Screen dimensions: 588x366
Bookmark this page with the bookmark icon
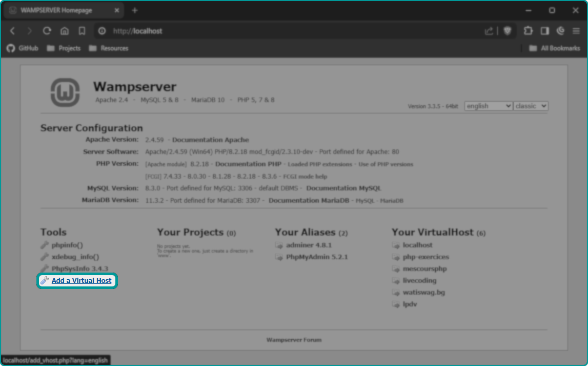[82, 31]
